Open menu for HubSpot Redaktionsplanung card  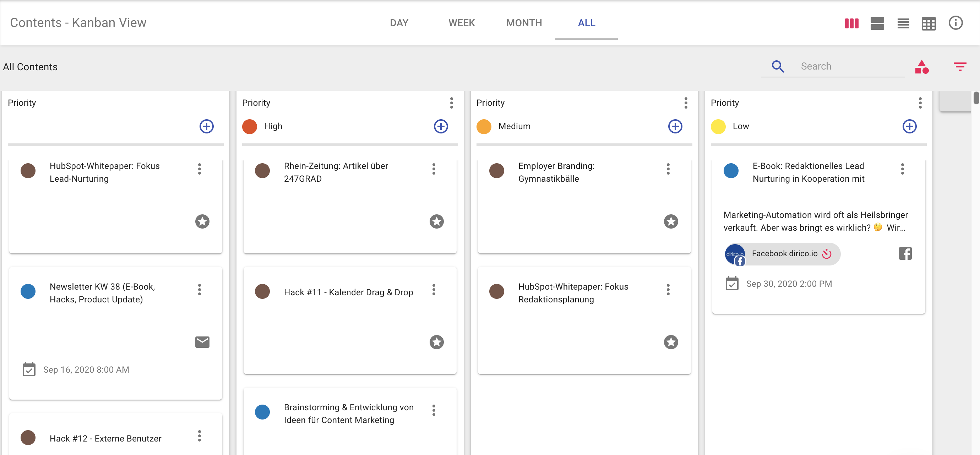[668, 290]
